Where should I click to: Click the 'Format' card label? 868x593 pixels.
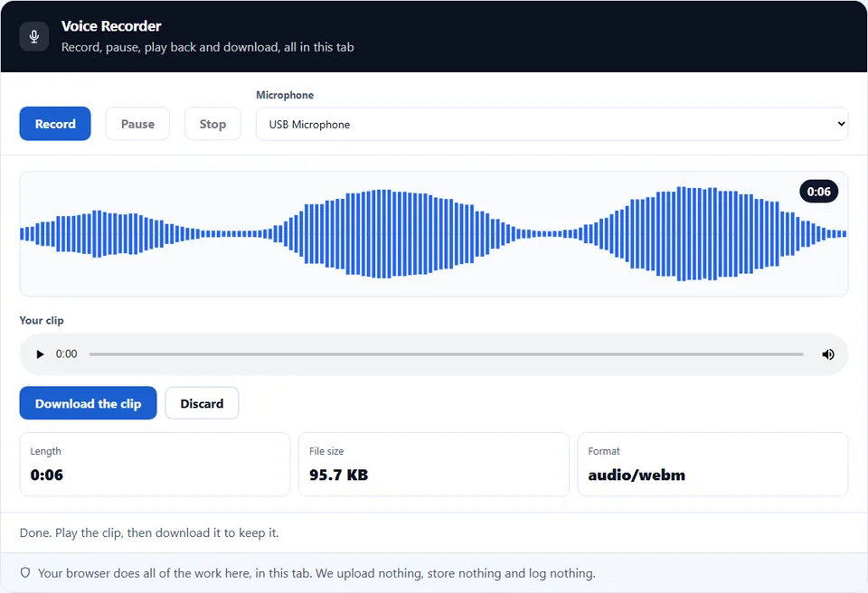coord(604,451)
